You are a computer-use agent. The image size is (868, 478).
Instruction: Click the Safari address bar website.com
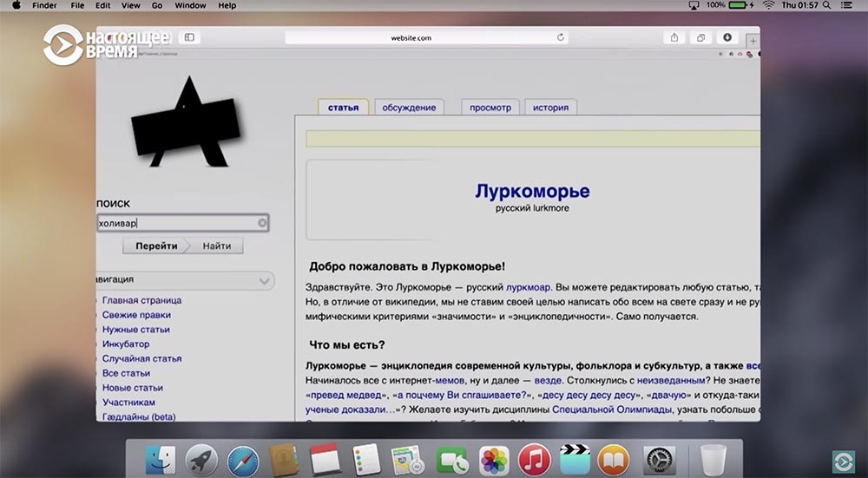[x=426, y=37]
